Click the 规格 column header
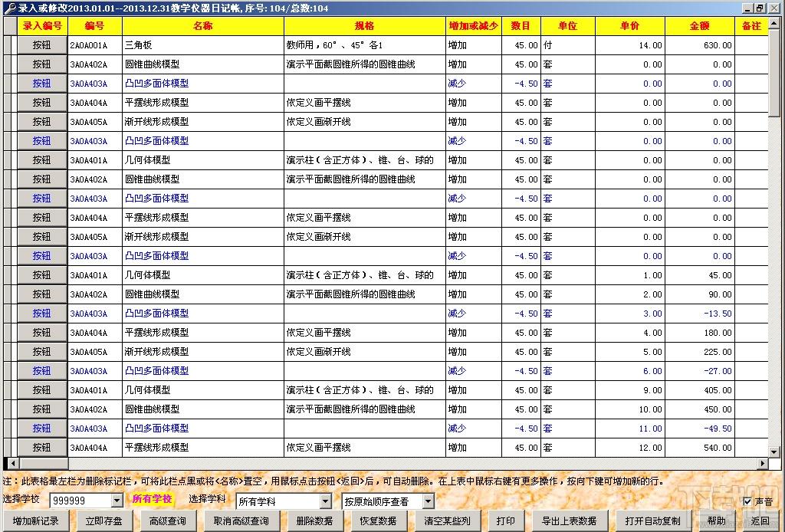 [364, 26]
